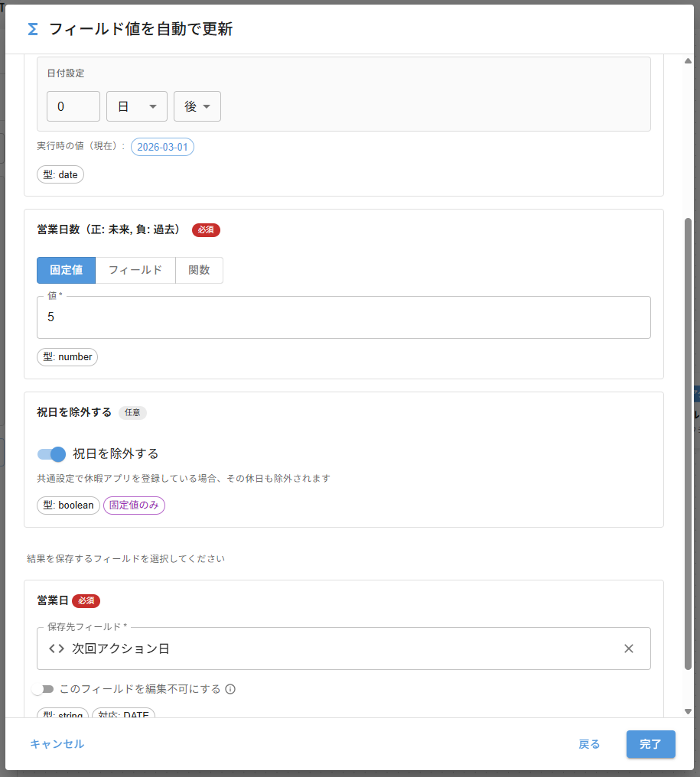Click the code brackets icon in 保存先フィールド
Screen dimensions: 700x777
coord(57,649)
